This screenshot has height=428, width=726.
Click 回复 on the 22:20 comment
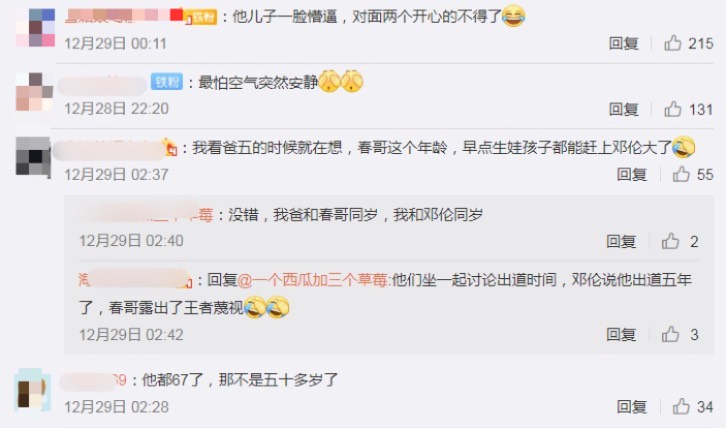(623, 109)
